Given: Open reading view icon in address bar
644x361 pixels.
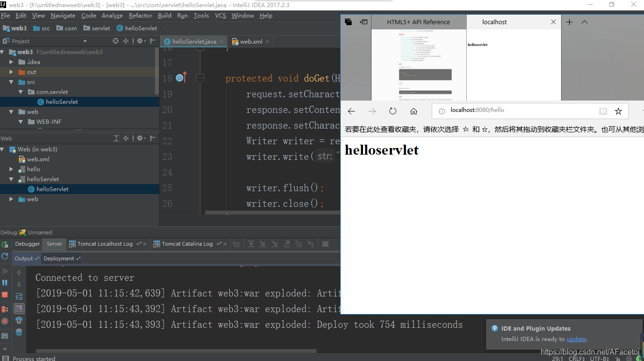Looking at the screenshot, I should [x=603, y=111].
